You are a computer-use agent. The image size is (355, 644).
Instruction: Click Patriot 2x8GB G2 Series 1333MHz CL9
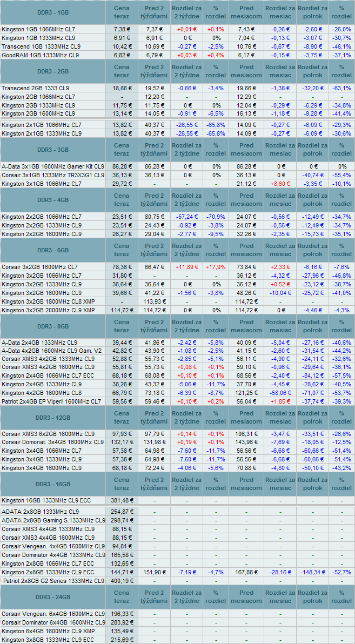click(x=54, y=581)
